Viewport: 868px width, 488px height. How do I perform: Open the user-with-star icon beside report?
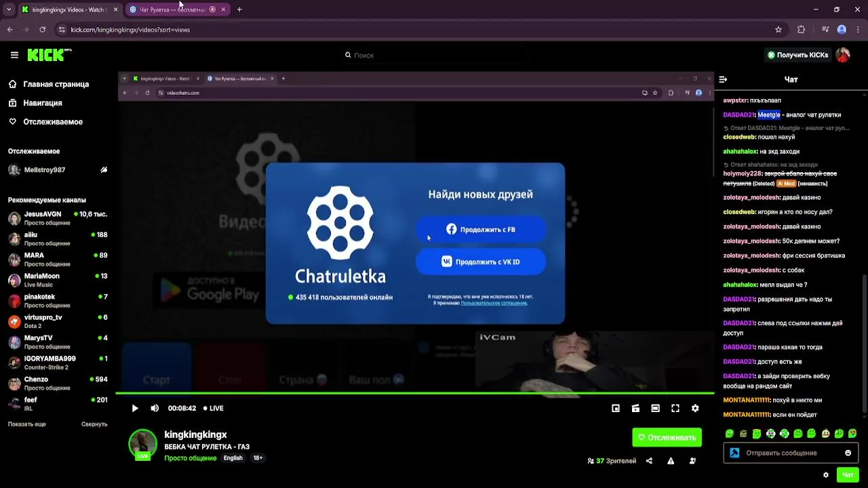point(692,461)
